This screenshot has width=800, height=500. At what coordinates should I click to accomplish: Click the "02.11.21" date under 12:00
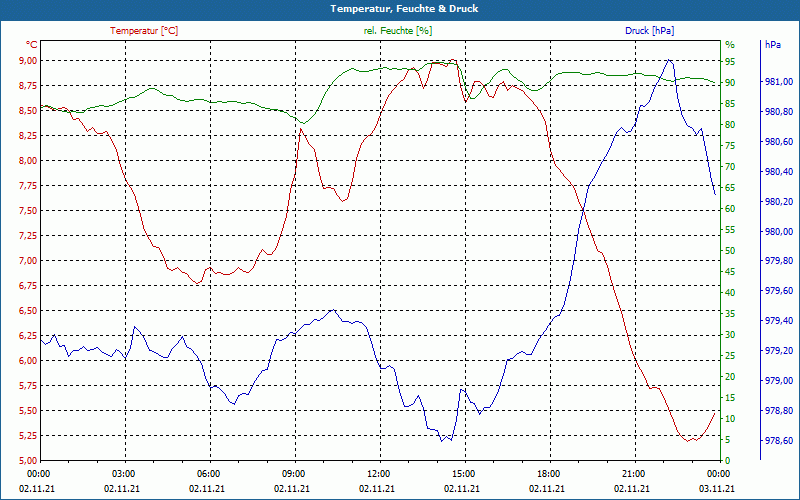coord(377,488)
